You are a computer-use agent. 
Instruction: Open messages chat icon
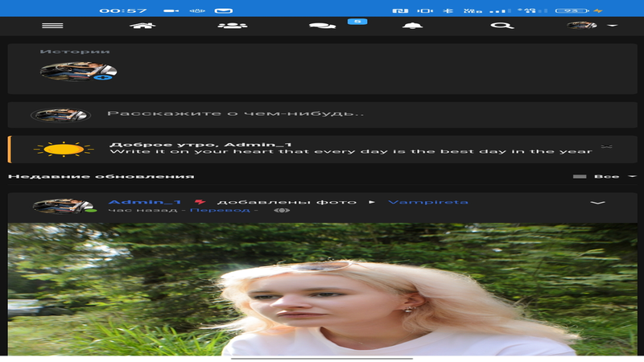[322, 26]
